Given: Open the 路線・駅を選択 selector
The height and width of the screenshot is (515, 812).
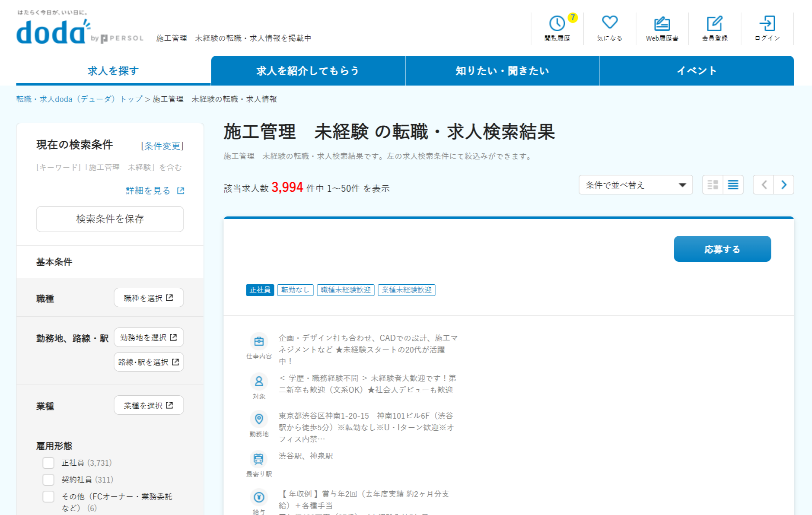Looking at the screenshot, I should pos(149,362).
